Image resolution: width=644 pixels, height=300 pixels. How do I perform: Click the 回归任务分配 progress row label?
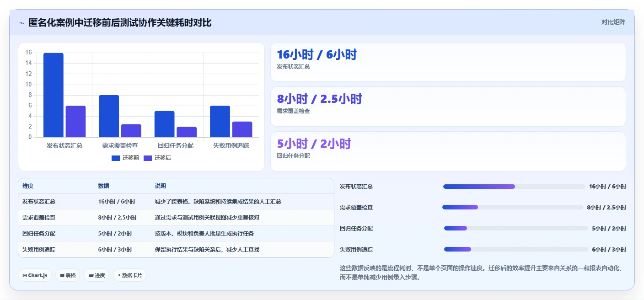tap(356, 229)
